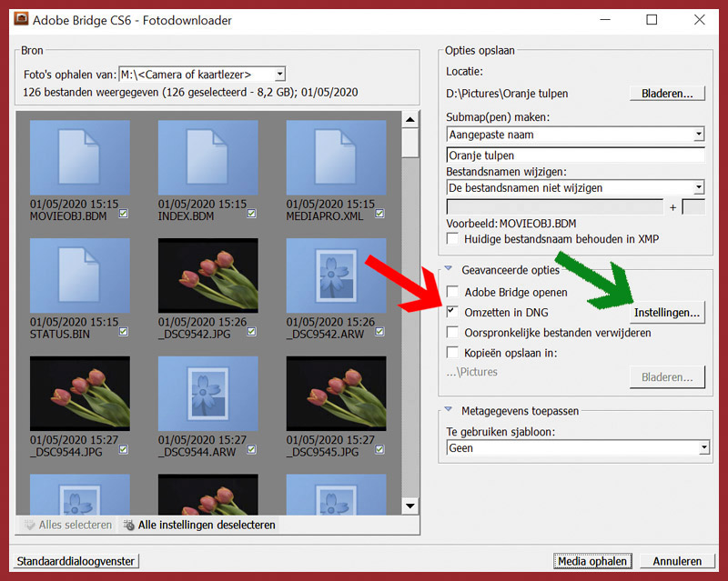Click the thumbnail list scrollbar handle

410,143
